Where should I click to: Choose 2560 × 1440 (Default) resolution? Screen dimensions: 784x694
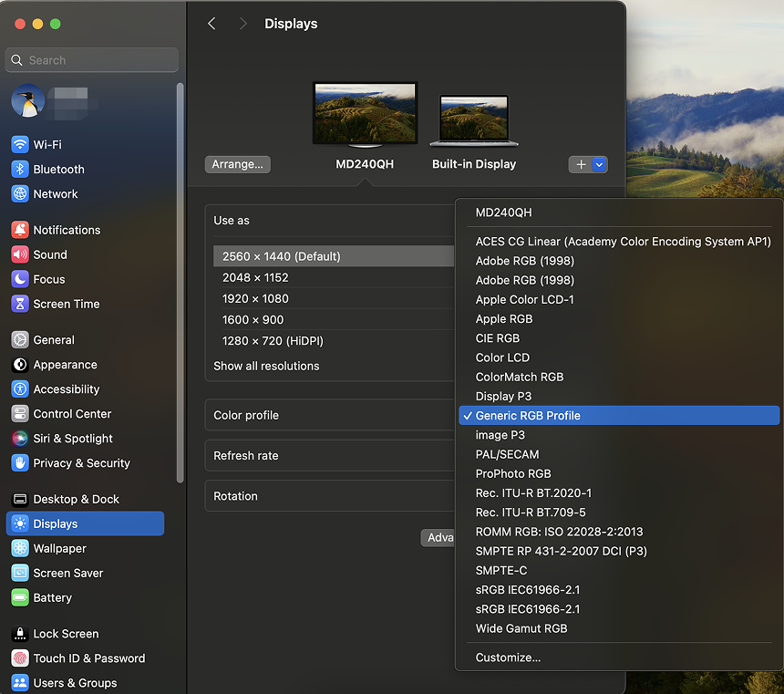[334, 256]
